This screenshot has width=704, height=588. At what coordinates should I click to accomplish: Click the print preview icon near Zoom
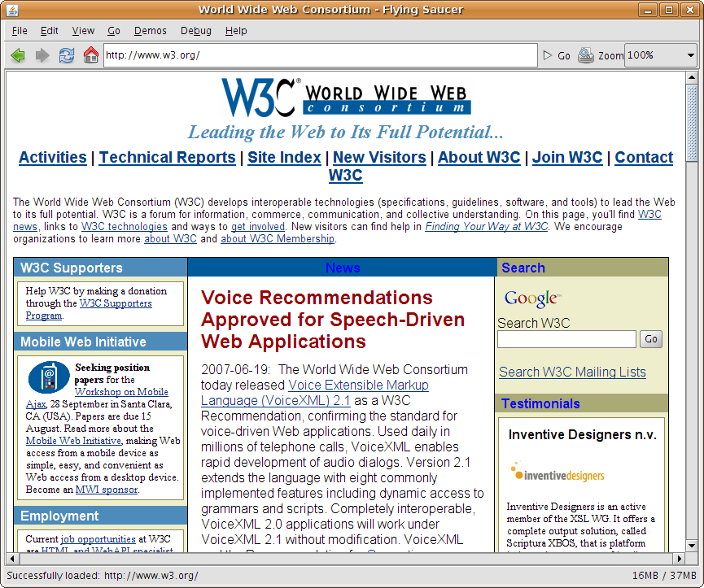(x=585, y=55)
